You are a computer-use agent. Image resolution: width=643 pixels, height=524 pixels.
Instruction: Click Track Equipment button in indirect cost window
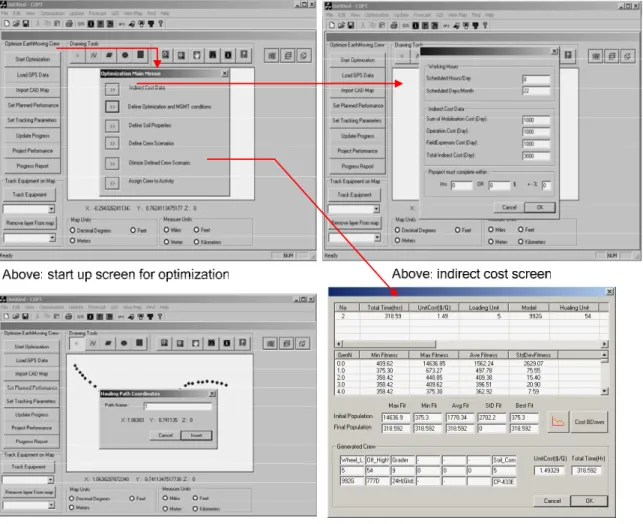coord(355,195)
